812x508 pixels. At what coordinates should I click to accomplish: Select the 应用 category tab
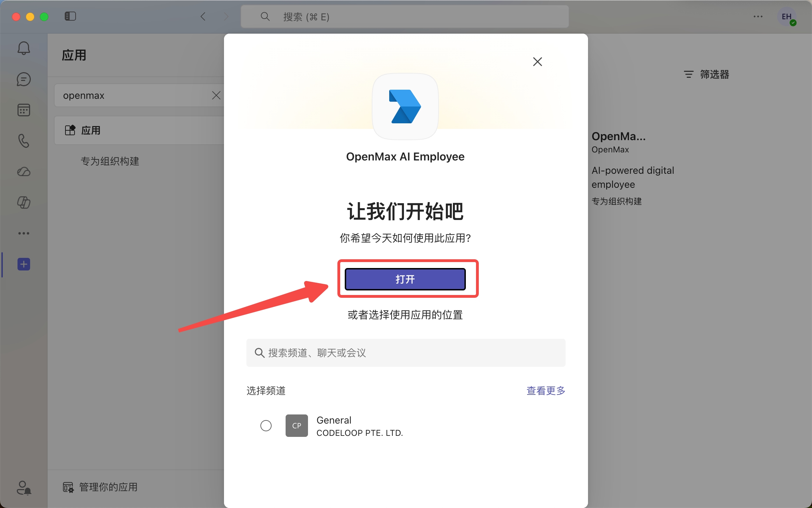(139, 130)
